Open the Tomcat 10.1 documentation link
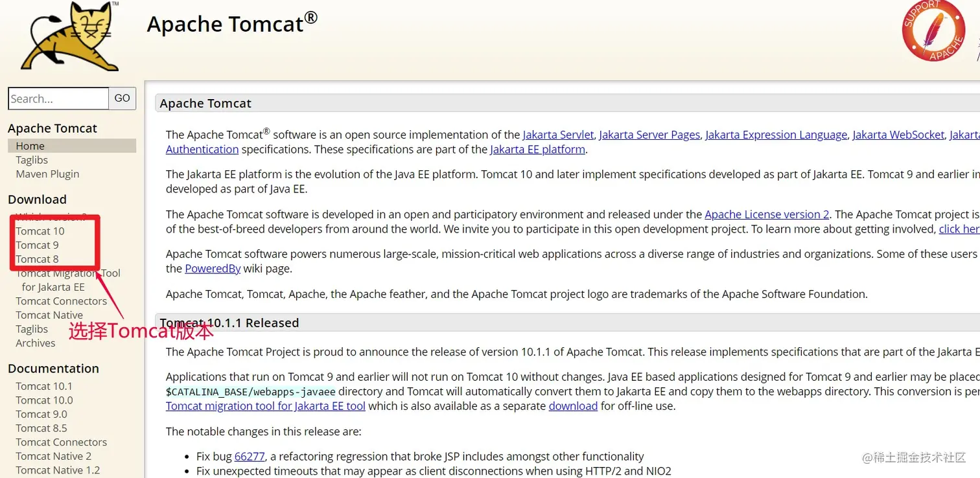The image size is (980, 478). tap(44, 386)
